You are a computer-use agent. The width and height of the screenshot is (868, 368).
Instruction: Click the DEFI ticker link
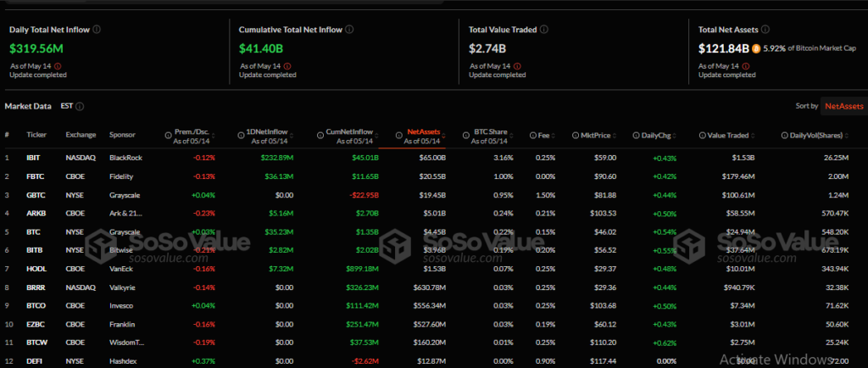pyautogui.click(x=34, y=361)
